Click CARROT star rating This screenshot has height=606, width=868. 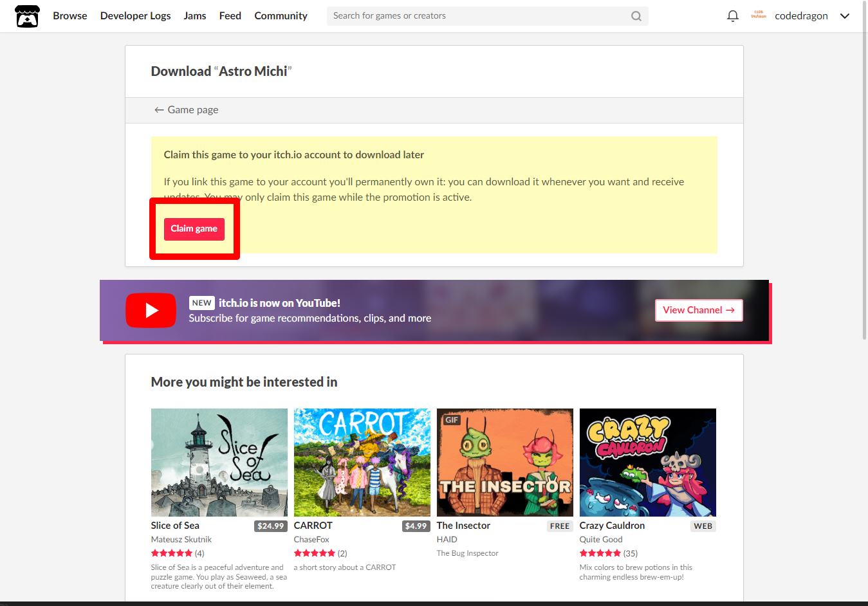(315, 553)
